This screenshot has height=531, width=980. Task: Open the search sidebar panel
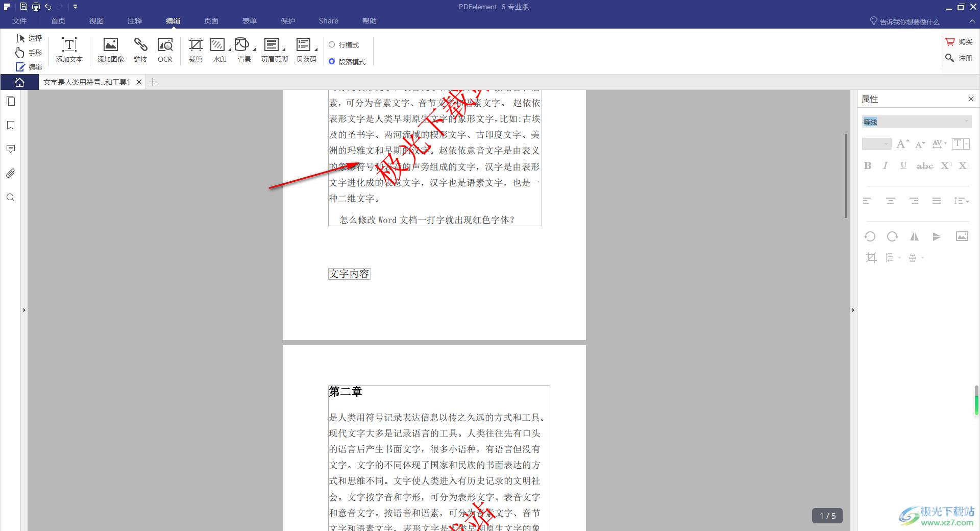[x=11, y=198]
